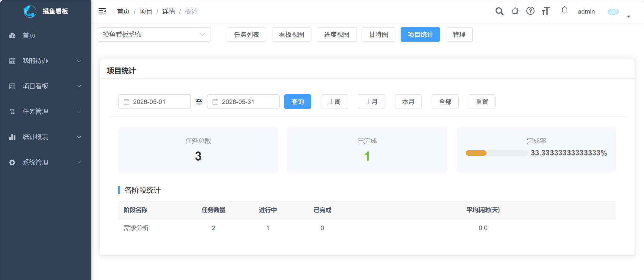
Task: Click the 项目 breadcrumb link
Action: [x=146, y=11]
